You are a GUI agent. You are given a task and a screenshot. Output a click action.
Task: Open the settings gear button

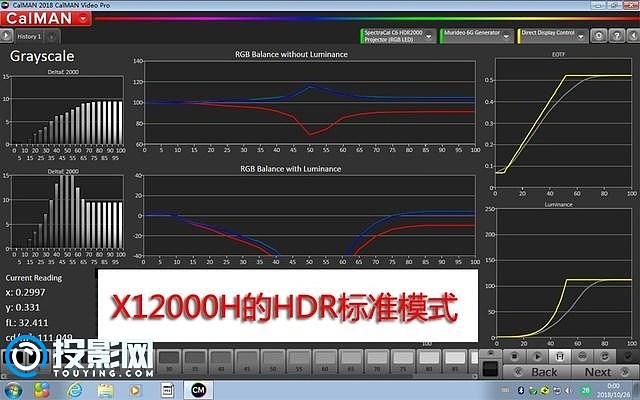[599, 36]
